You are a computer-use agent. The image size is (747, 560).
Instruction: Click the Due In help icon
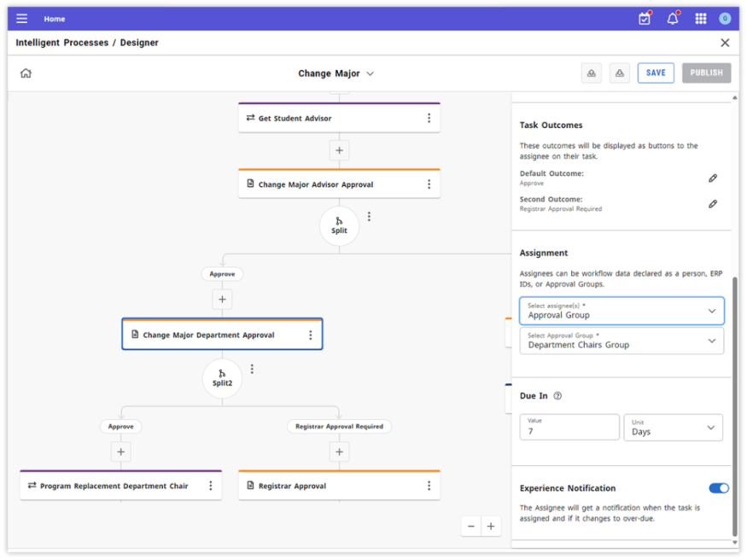coord(557,396)
